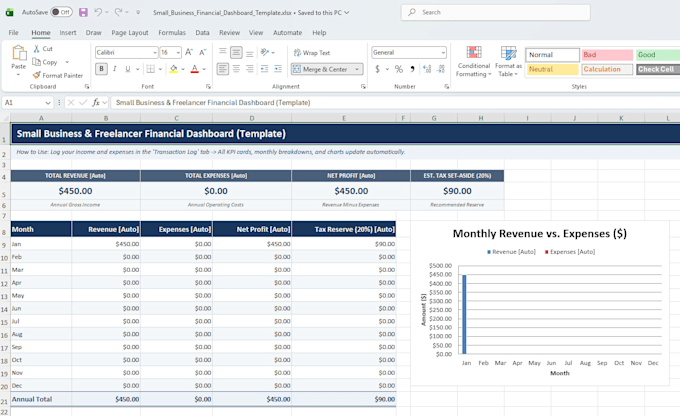Image resolution: width=680 pixels, height=416 pixels.
Task: Click the Orientation angled text icon
Action: click(x=265, y=52)
